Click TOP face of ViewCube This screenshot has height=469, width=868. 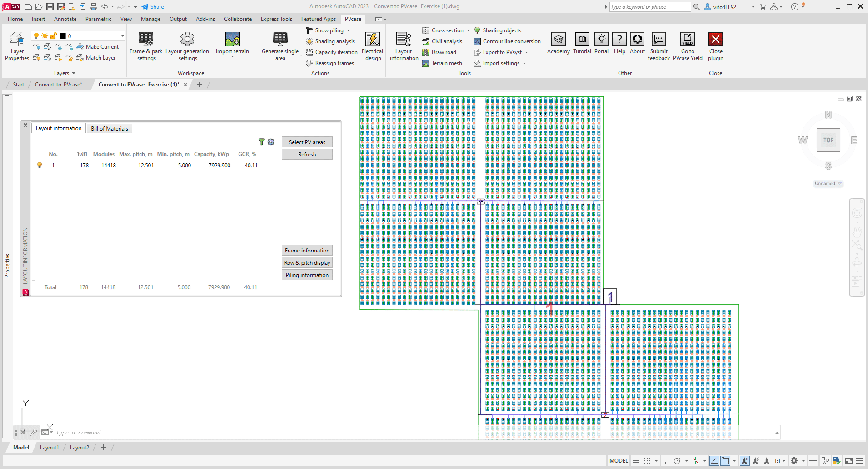pyautogui.click(x=828, y=140)
